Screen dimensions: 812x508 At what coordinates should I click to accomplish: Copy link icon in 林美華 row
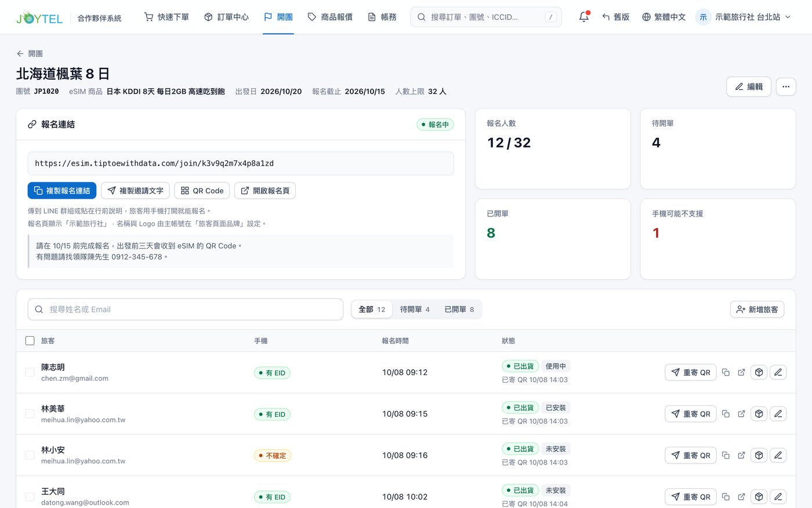[726, 414]
